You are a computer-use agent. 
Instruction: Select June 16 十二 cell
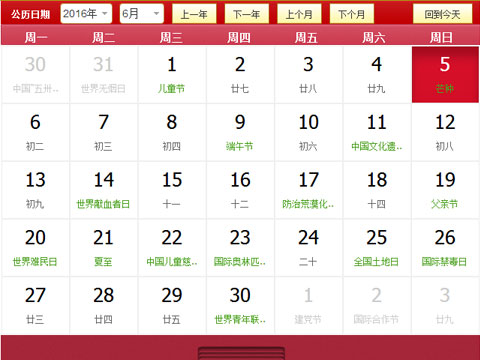[x=240, y=190]
